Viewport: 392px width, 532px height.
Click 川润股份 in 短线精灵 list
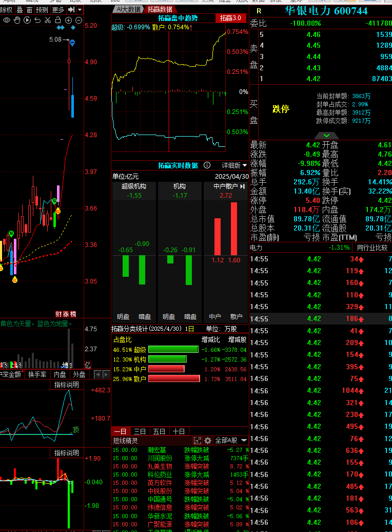[160, 458]
